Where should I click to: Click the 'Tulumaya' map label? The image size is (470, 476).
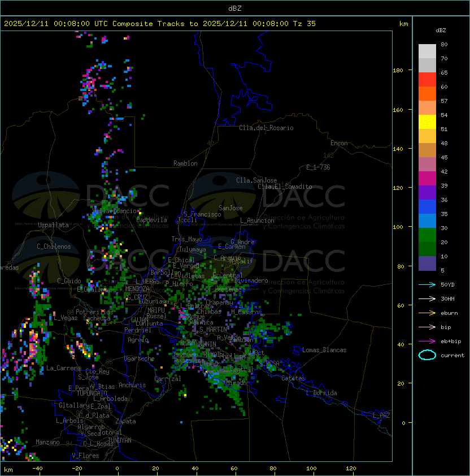point(193,249)
